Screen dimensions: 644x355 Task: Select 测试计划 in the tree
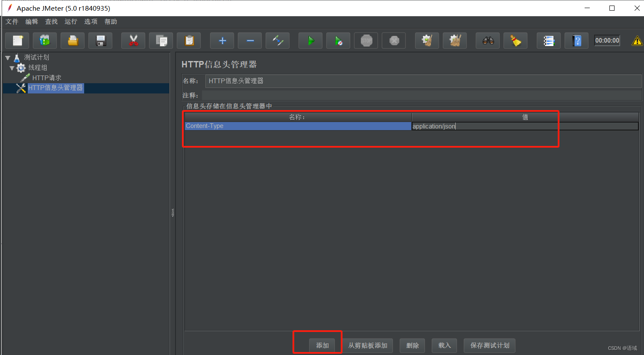tap(37, 57)
